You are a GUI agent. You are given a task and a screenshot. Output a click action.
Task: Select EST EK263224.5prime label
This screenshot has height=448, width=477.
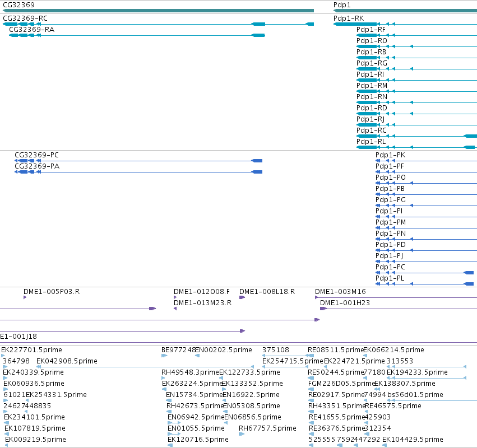click(x=193, y=384)
